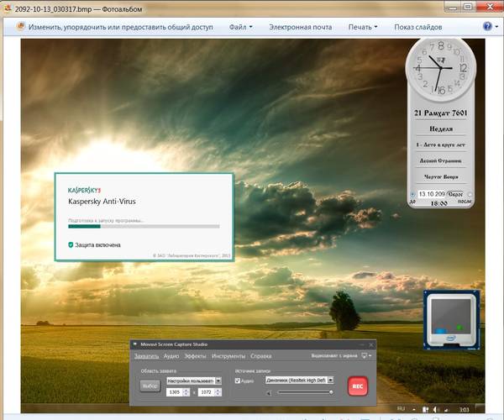Open the Справка menu in Movavi
The height and width of the screenshot is (420, 504).
point(261,356)
